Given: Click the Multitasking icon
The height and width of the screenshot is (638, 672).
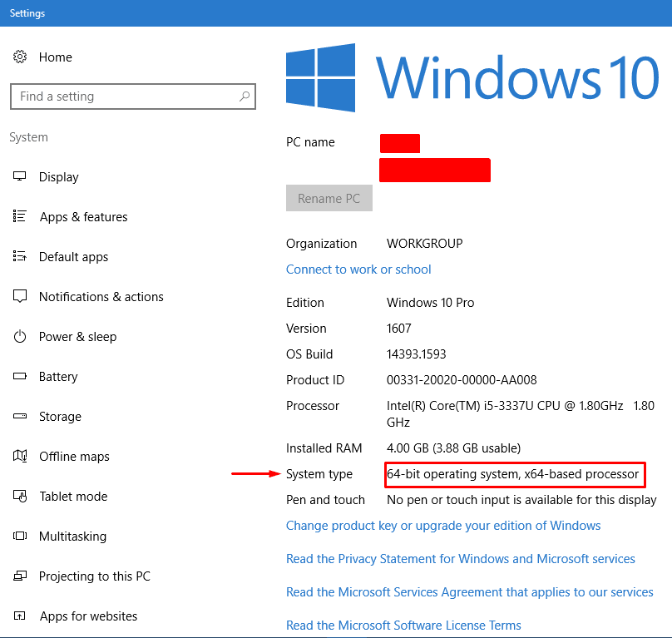Looking at the screenshot, I should tap(20, 536).
